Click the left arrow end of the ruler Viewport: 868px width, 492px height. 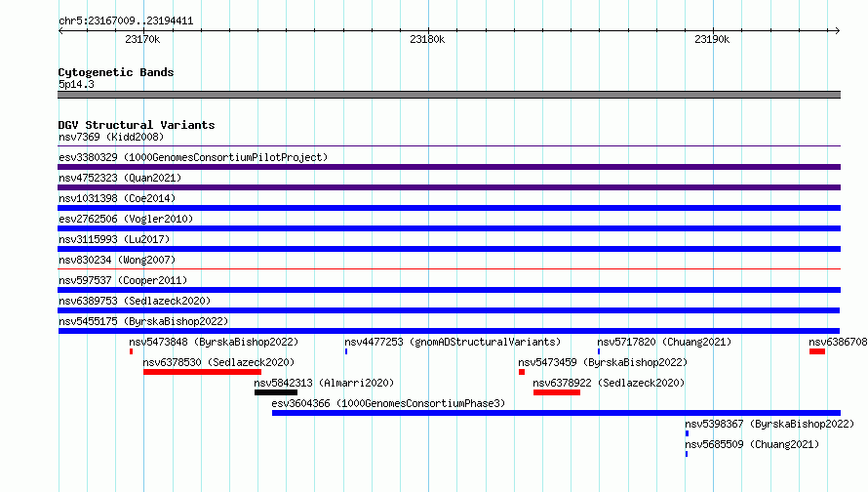(x=60, y=30)
